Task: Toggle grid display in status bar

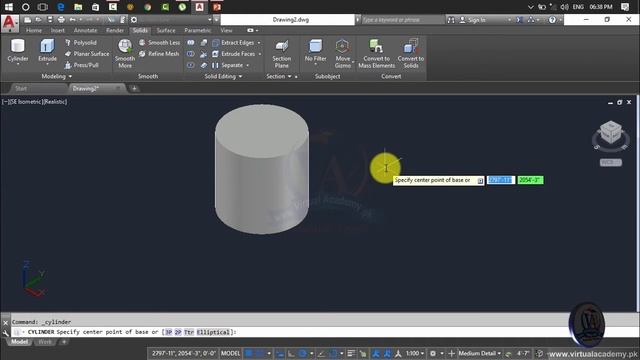Action: (x=248, y=353)
